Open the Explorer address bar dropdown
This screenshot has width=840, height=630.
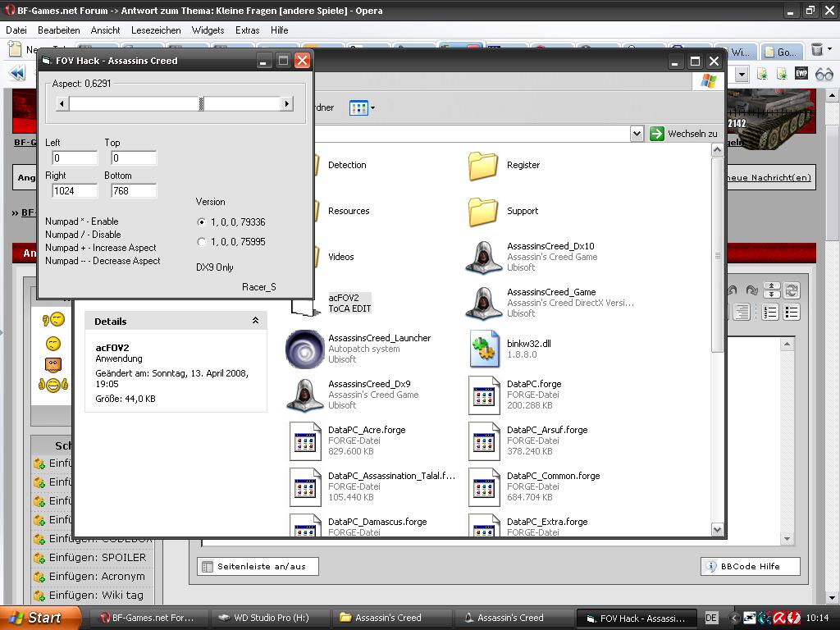point(637,134)
